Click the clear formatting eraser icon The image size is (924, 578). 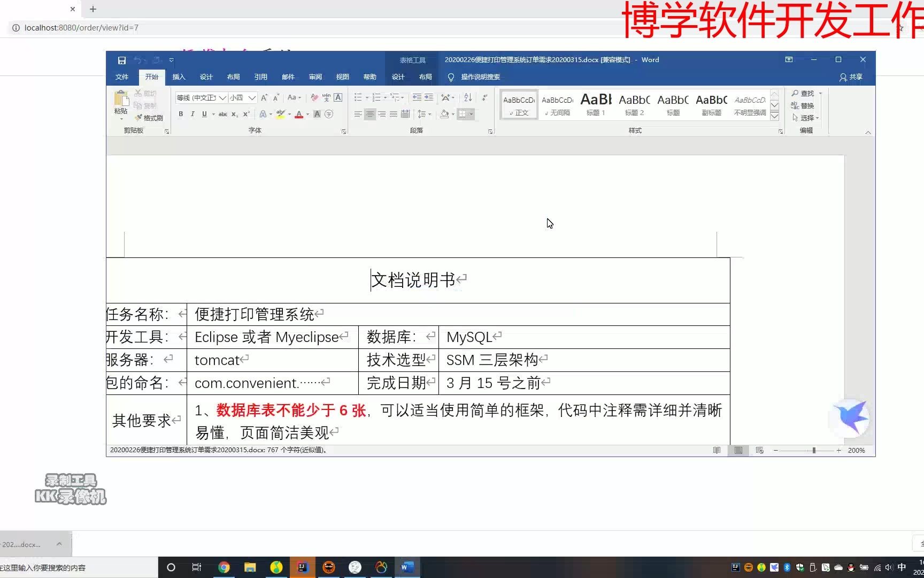tap(314, 98)
